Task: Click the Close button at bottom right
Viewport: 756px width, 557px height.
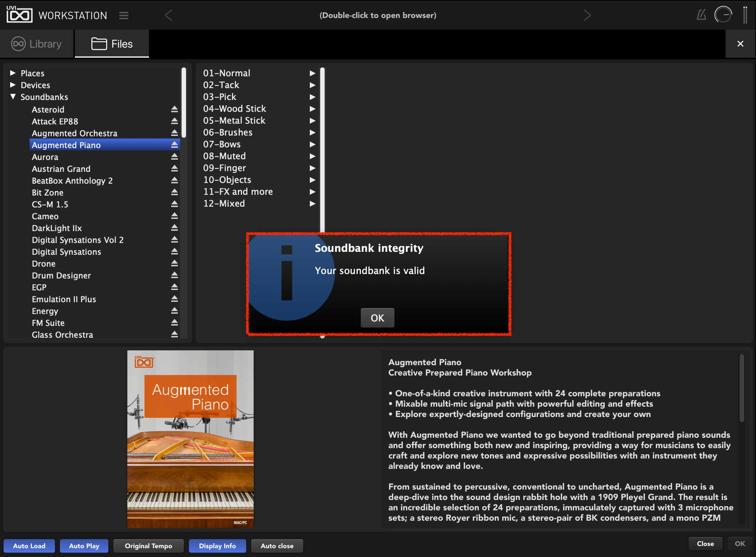Action: (x=705, y=544)
